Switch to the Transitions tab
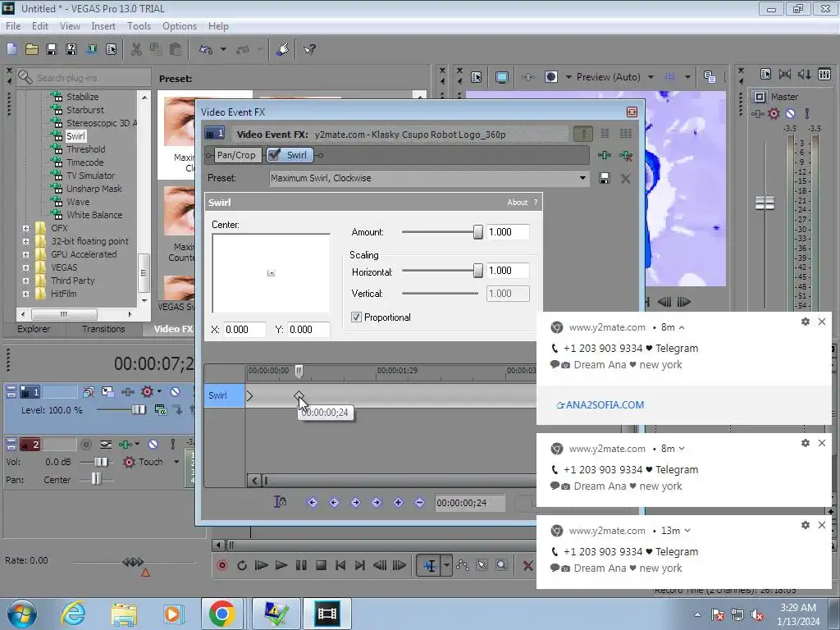Viewport: 840px width, 630px height. tap(103, 329)
